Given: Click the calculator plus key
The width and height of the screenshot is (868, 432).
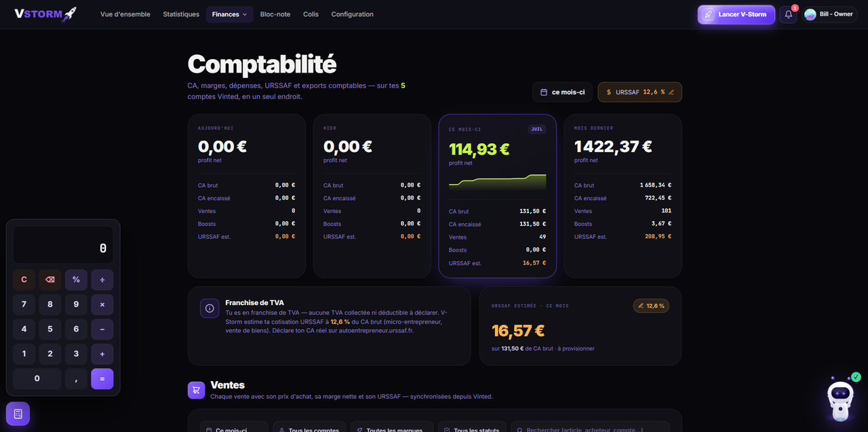Looking at the screenshot, I should (x=102, y=354).
